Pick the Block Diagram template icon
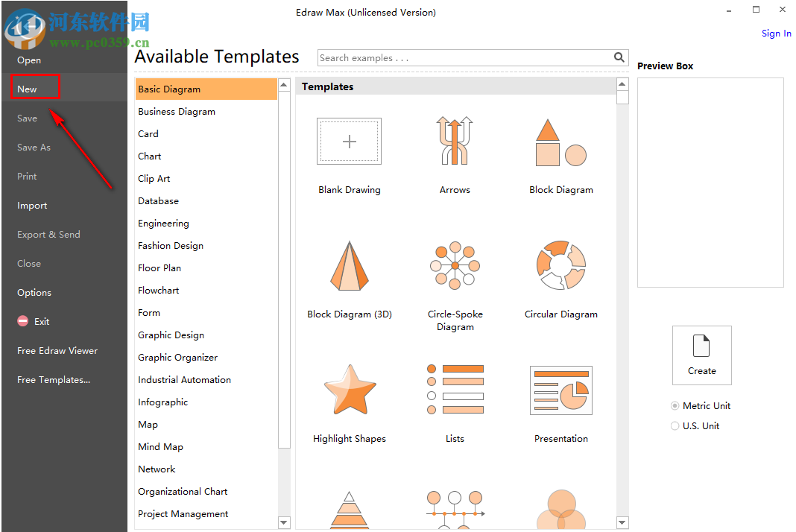 (x=561, y=142)
